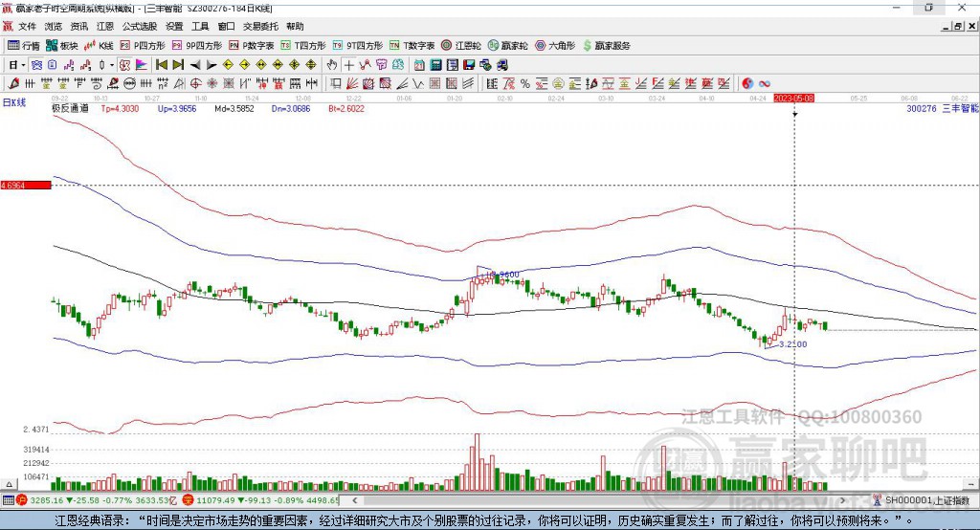Screen dimensions: 980x530
Task: Open the T四方形 tool
Action: pyautogui.click(x=303, y=46)
